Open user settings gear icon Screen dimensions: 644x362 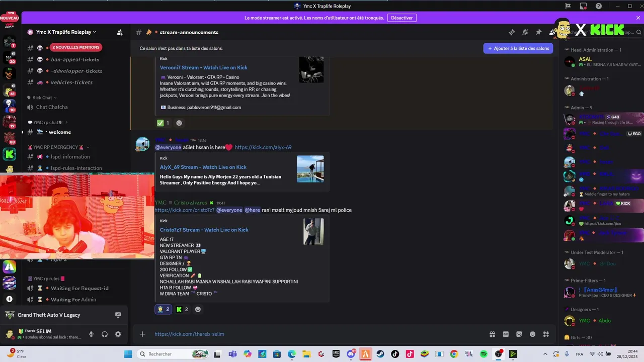point(118,334)
